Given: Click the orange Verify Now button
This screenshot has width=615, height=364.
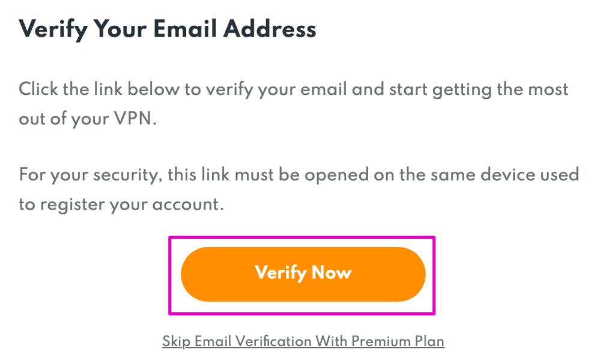Looking at the screenshot, I should (303, 274).
